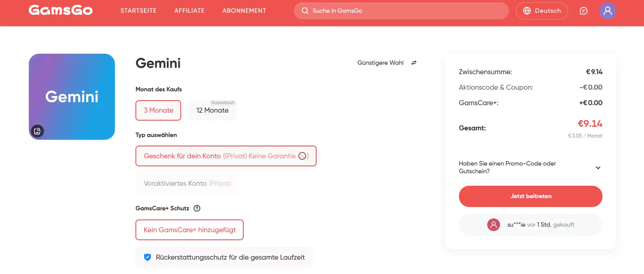Focus the Suche in GamsGo field

pyautogui.click(x=401, y=11)
